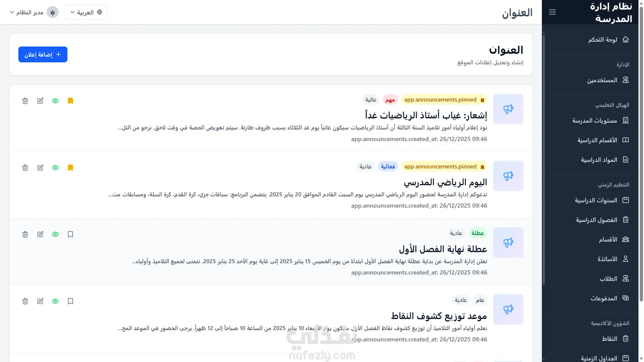Edit the math teacher absence announcement
The image size is (644, 362).
40,101
